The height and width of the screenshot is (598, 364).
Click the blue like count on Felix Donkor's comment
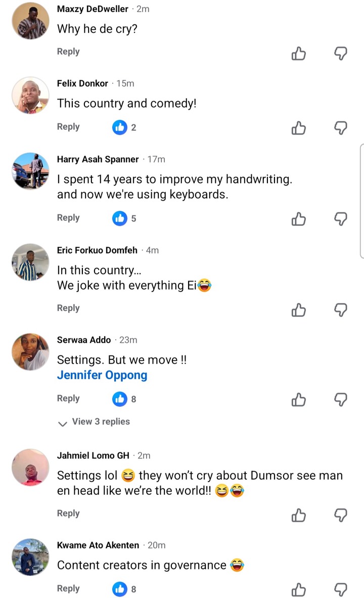coord(124,127)
